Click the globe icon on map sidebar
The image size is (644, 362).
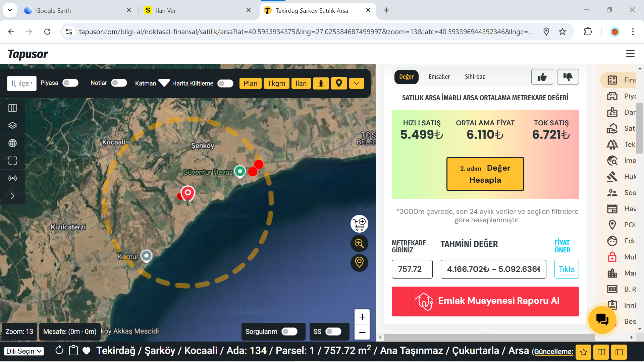point(12,143)
